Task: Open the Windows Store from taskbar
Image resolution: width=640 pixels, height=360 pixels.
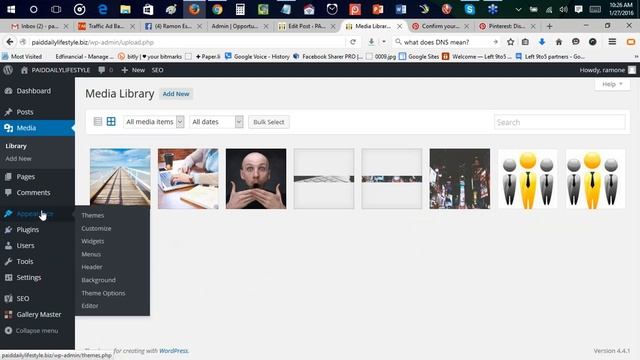Action: (x=148, y=9)
